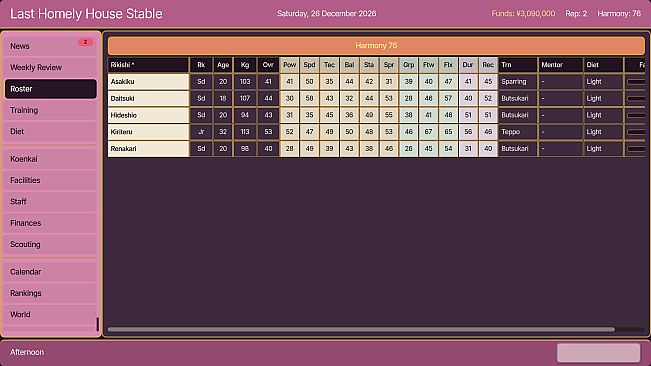Sort roster by Rikishi name column

(x=148, y=65)
